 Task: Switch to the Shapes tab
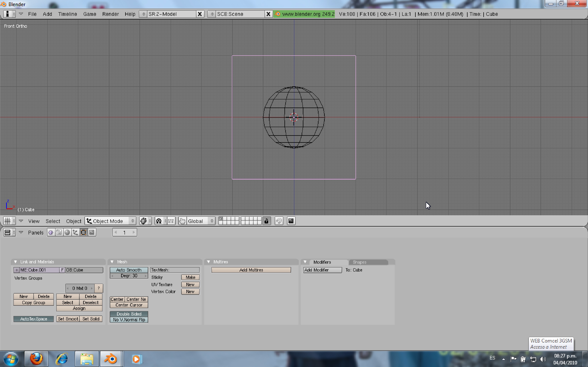tap(359, 262)
